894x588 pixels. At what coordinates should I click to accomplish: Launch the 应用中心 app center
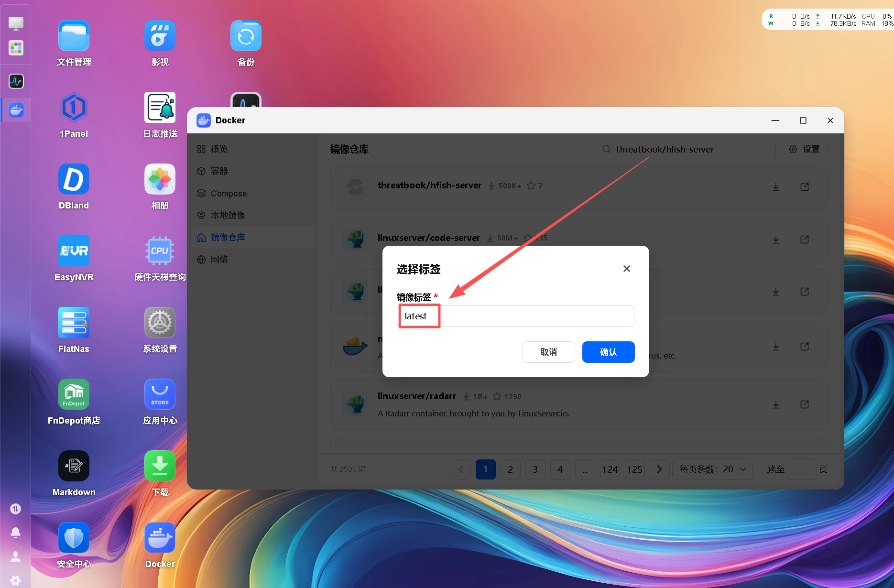[x=160, y=394]
